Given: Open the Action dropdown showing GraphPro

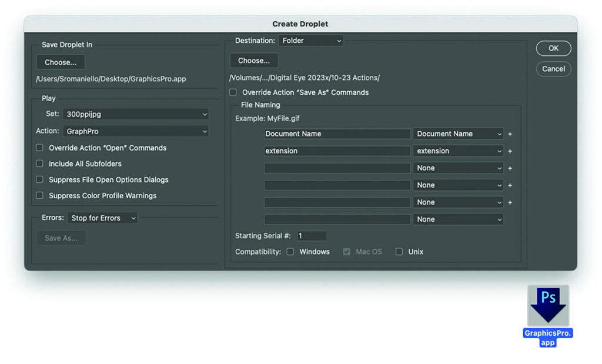Looking at the screenshot, I should click(x=136, y=132).
